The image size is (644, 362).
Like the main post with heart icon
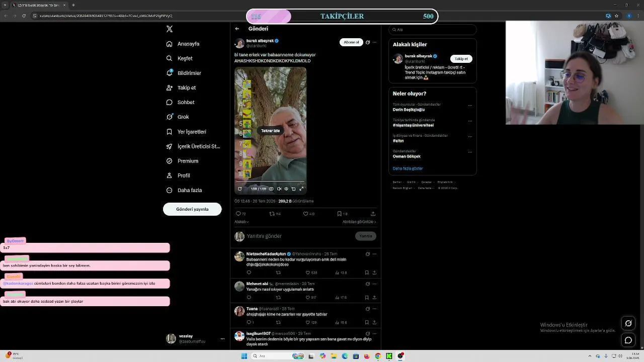point(305,214)
